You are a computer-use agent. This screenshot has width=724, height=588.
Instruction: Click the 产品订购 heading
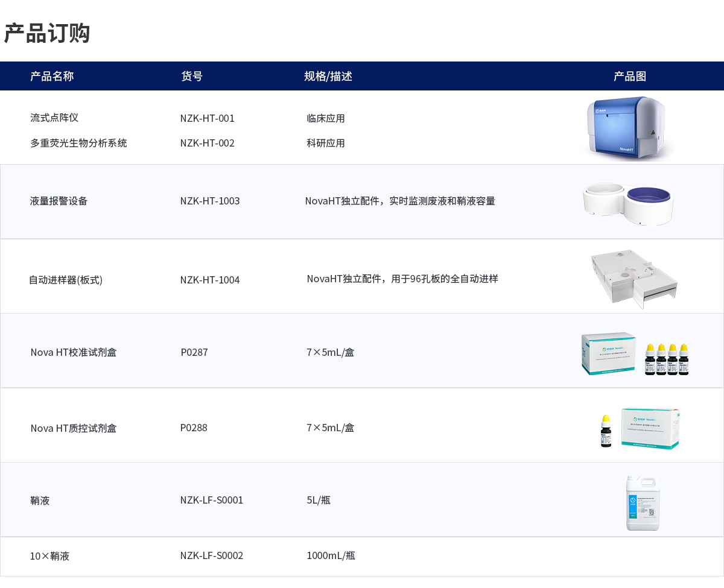pos(47,33)
